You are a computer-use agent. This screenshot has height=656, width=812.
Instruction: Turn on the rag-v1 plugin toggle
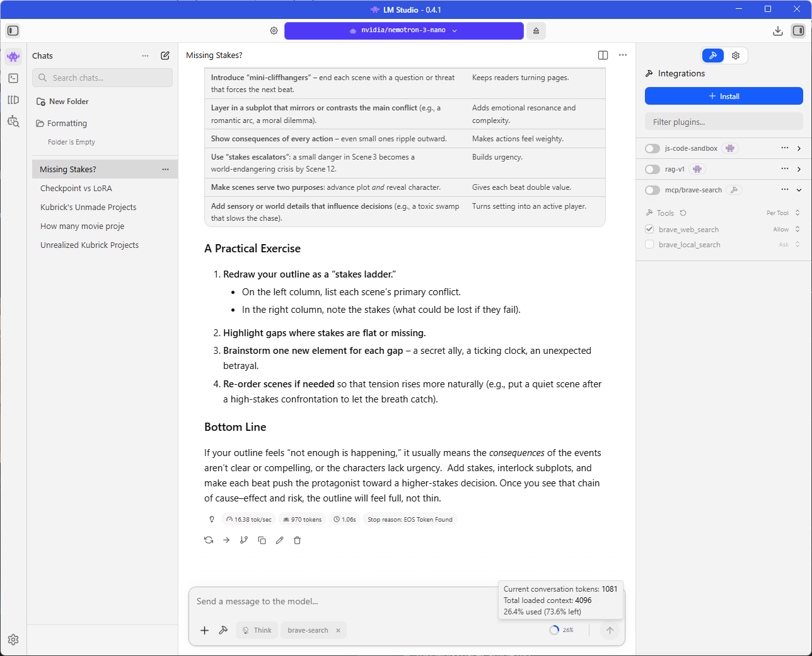coord(652,170)
